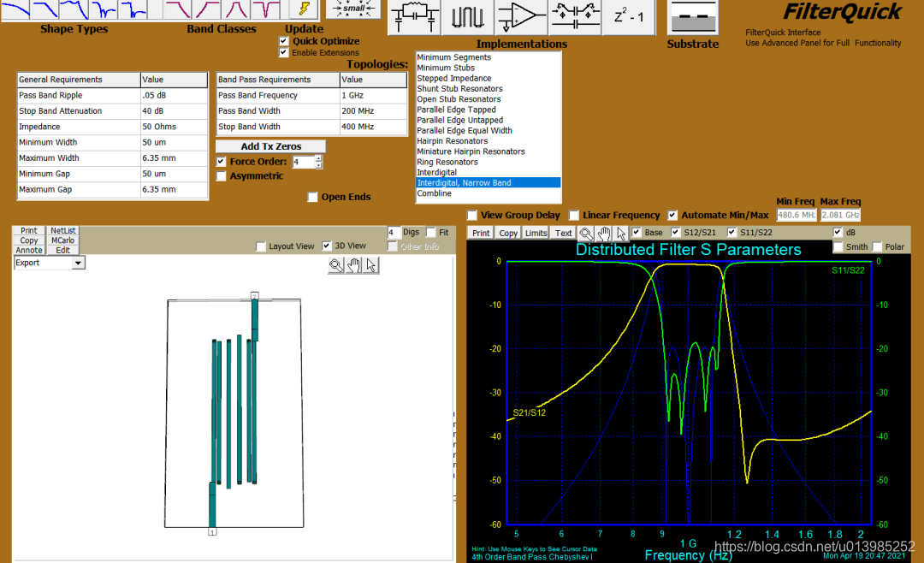The image size is (924, 563).
Task: Select S-parameter plot hand pan tool
Action: click(x=604, y=234)
